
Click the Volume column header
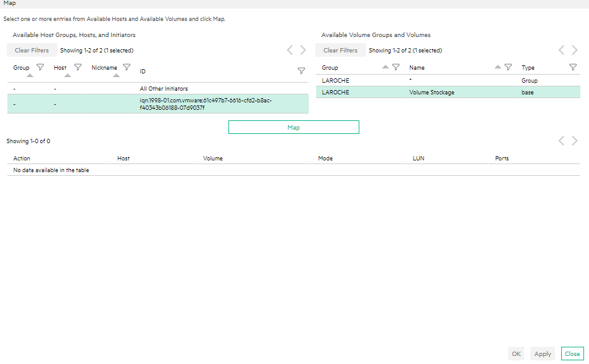(212, 159)
